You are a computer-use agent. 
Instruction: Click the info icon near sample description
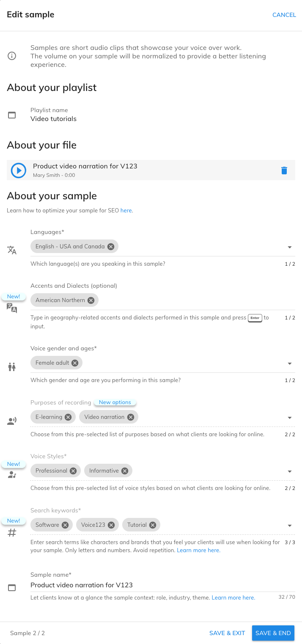(x=12, y=56)
